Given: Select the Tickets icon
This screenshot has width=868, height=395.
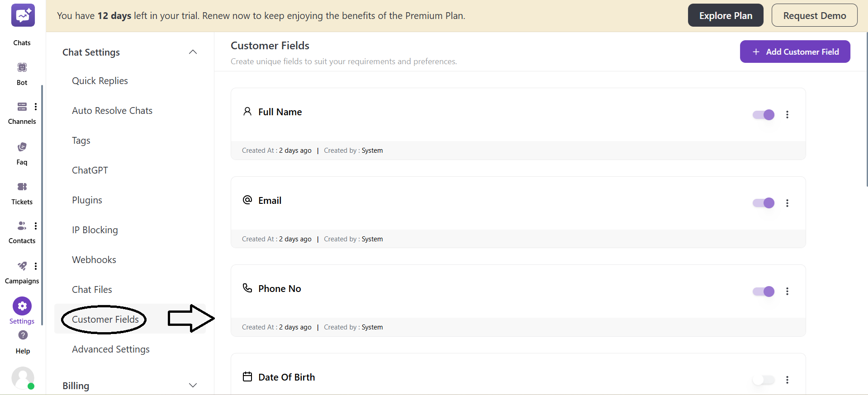Looking at the screenshot, I should pos(21,187).
